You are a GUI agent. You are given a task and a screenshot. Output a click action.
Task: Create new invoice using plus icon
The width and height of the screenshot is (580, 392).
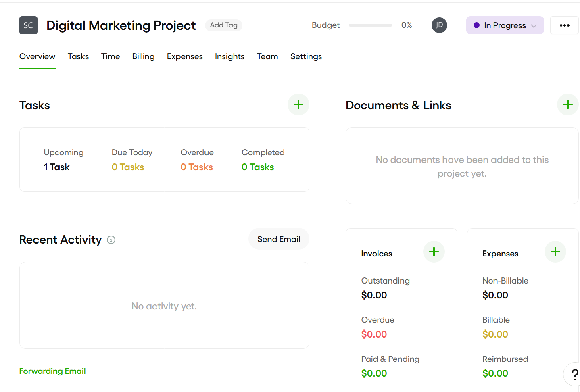click(x=434, y=252)
